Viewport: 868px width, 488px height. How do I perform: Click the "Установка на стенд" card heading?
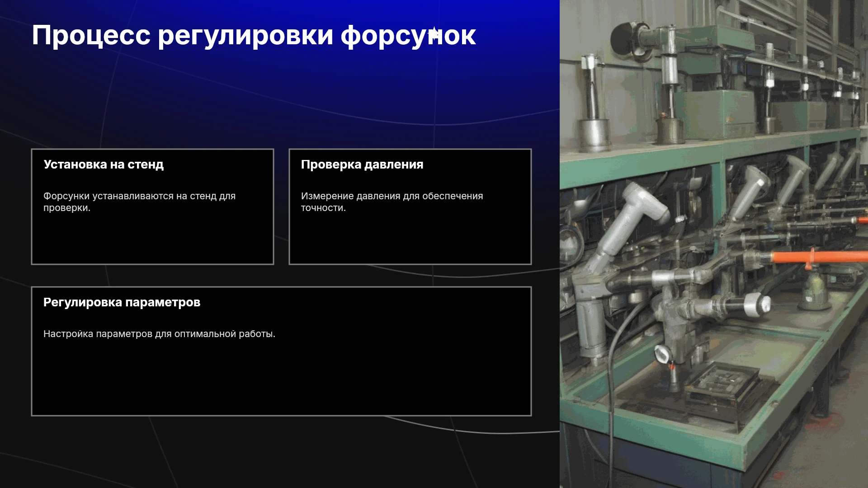[104, 164]
